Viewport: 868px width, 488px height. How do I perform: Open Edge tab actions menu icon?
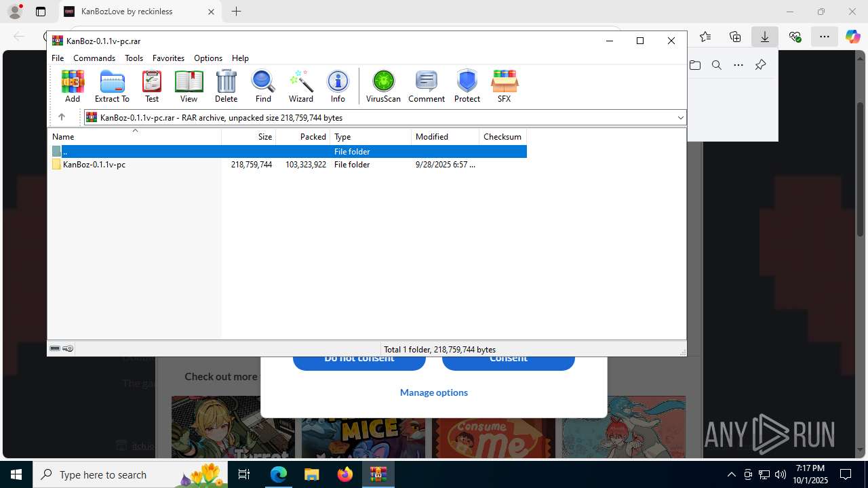pos(41,12)
